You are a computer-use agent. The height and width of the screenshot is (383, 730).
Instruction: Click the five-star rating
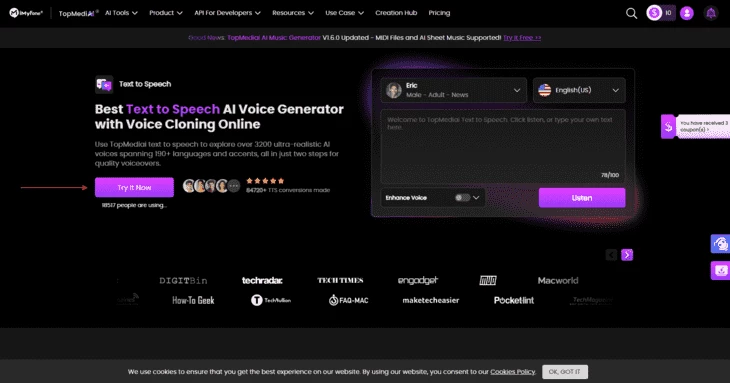coord(265,181)
